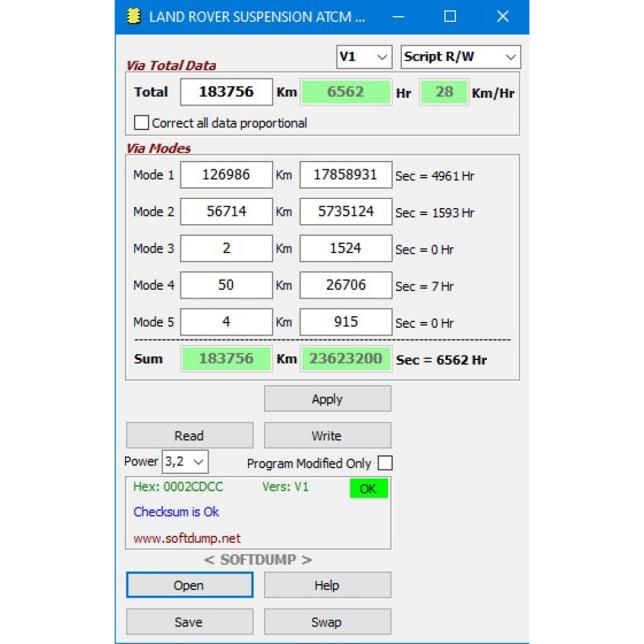Click the Via Modes heading
Image resolution: width=644 pixels, height=644 pixels.
coord(158,148)
